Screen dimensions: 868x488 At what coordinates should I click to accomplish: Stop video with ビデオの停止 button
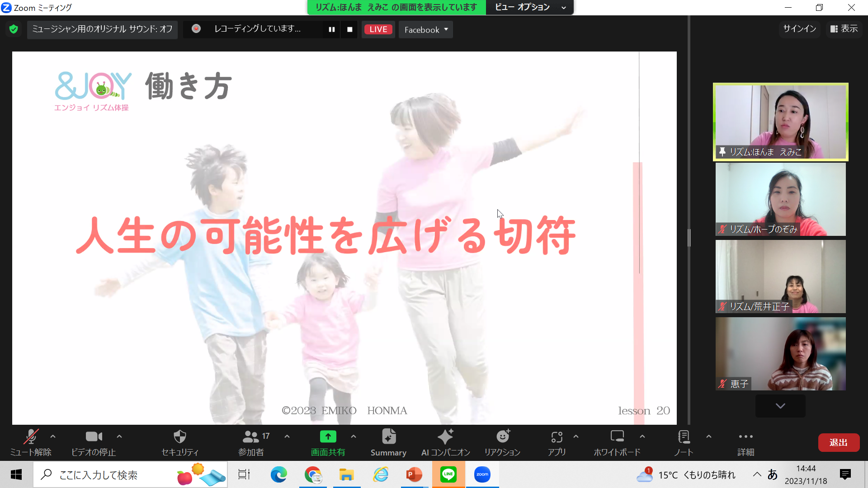click(x=94, y=443)
